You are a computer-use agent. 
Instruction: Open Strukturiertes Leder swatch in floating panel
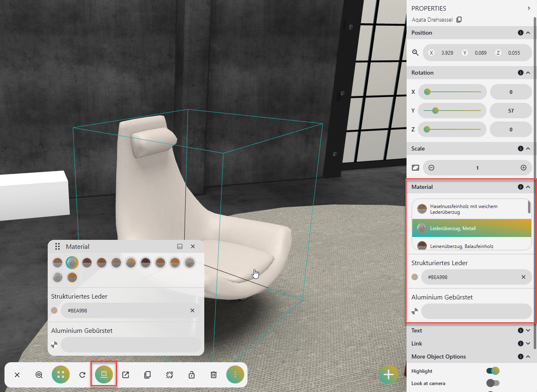point(54,310)
